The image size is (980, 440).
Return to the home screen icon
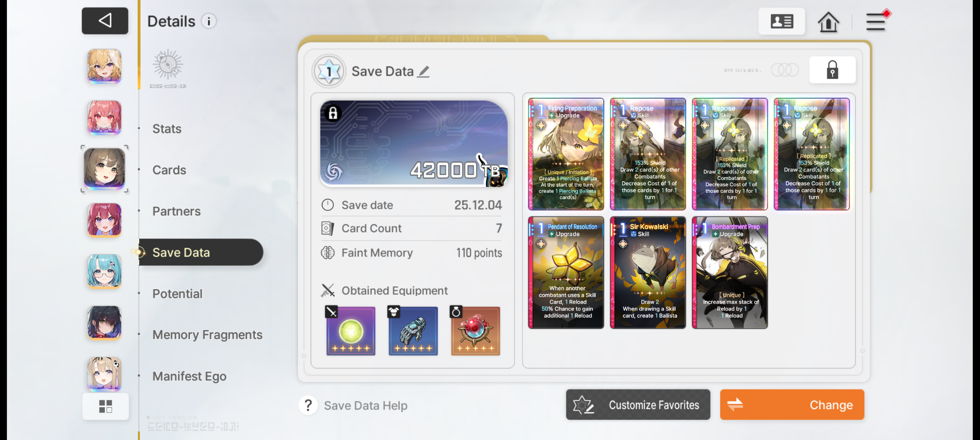[828, 22]
